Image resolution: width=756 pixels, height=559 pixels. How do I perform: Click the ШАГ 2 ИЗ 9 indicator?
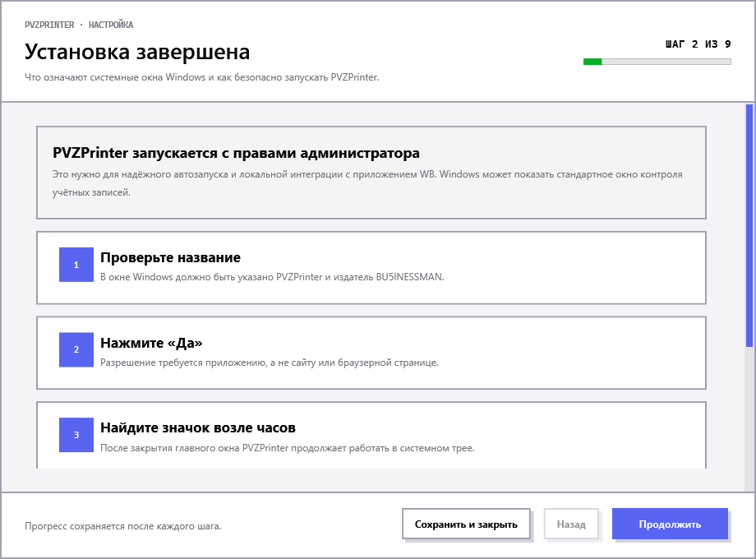698,44
